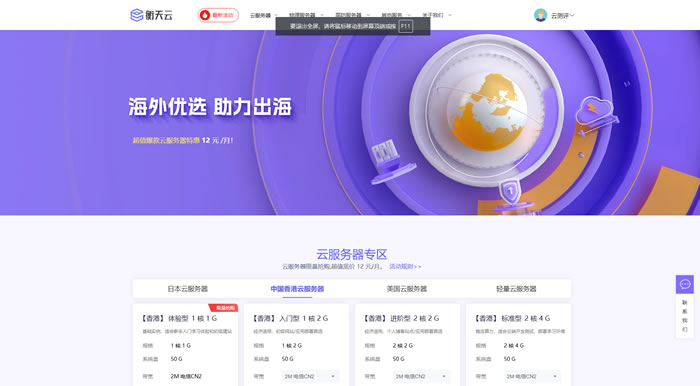Open bandwidth dropdown on 进阶型 2核2G card
The width and height of the screenshot is (700, 386).
coord(421,377)
